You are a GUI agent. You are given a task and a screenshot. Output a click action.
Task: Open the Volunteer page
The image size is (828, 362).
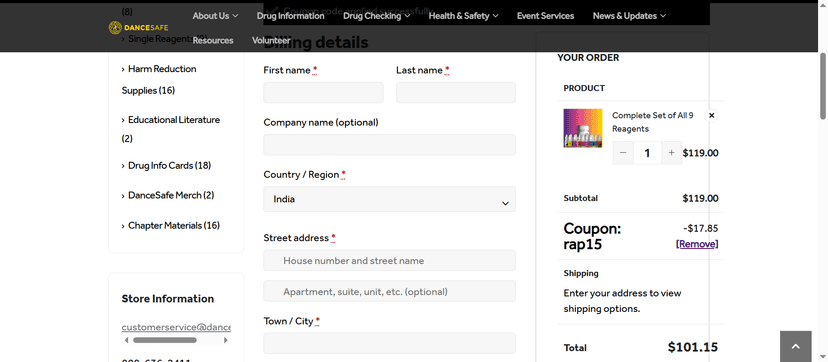pos(271,40)
